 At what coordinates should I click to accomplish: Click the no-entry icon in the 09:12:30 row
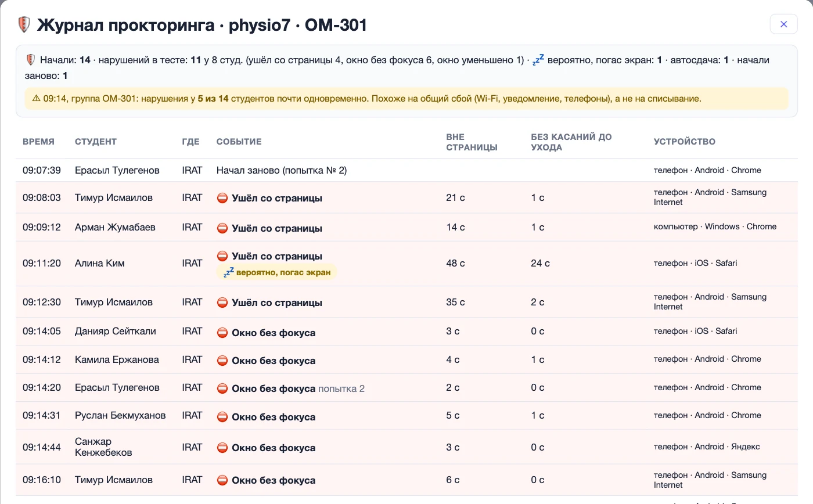(x=222, y=303)
